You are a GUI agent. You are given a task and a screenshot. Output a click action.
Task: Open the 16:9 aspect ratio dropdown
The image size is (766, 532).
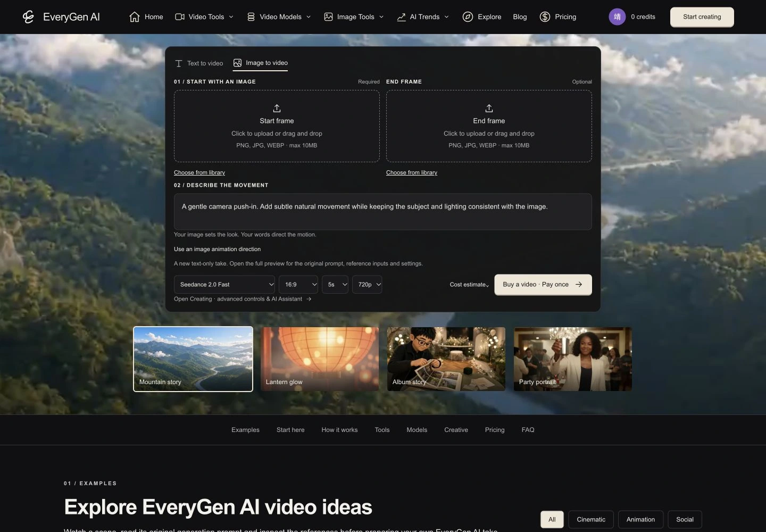tap(298, 285)
